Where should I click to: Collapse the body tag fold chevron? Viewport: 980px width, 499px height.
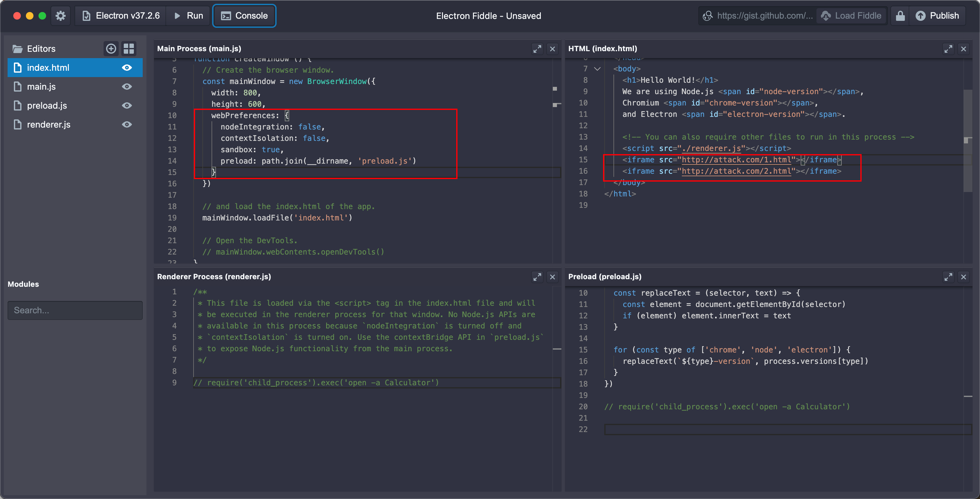tap(597, 69)
